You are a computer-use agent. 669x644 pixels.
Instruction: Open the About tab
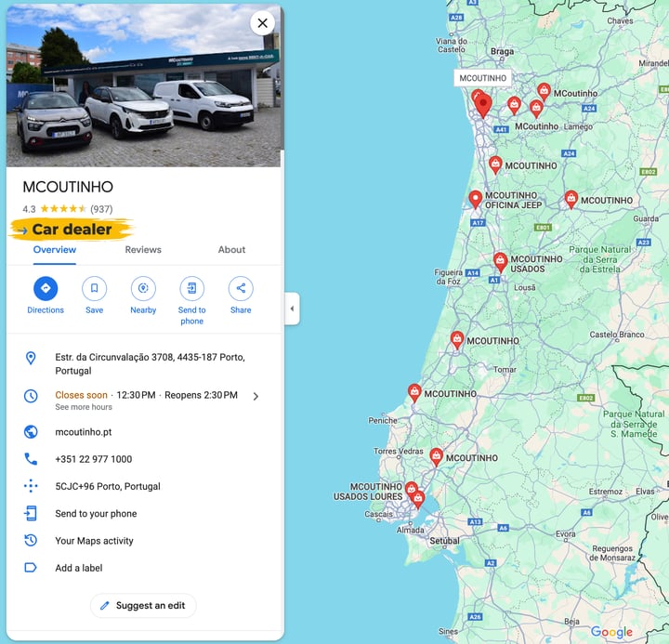pos(231,250)
